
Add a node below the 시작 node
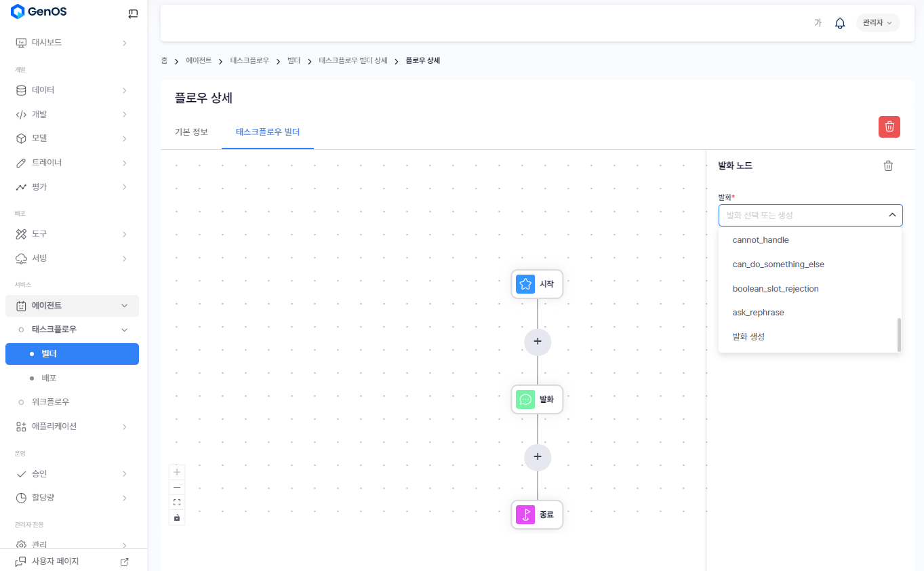[x=537, y=342]
